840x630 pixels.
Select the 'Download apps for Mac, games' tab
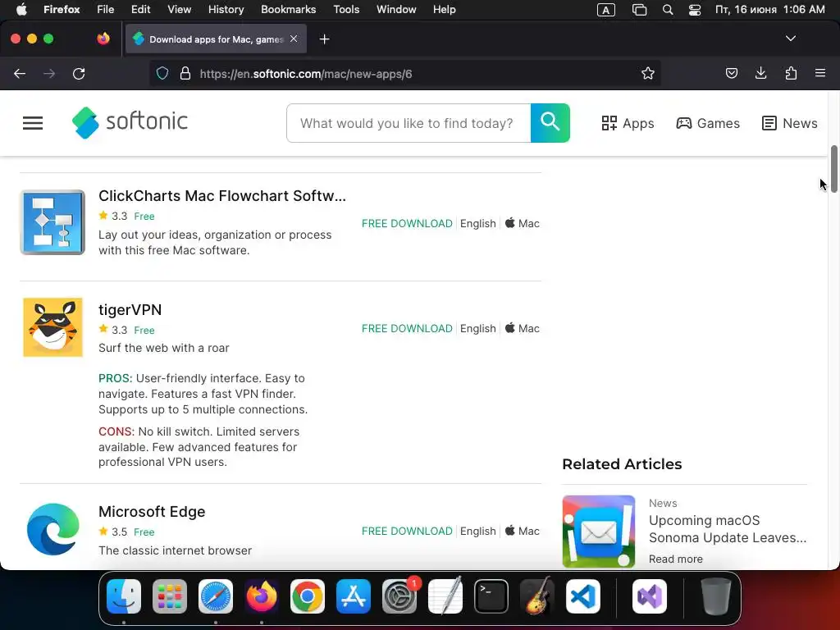[x=216, y=39]
